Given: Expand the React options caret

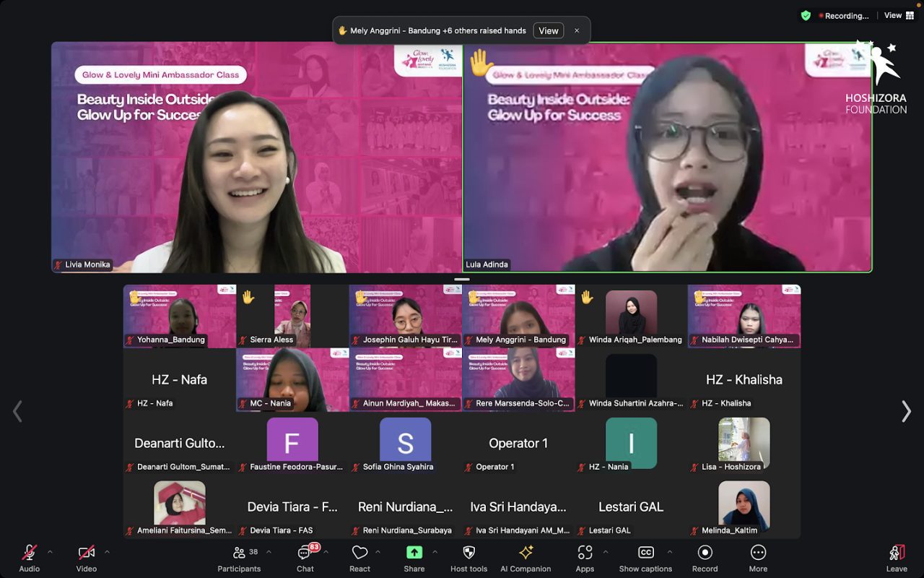Looking at the screenshot, I should [x=378, y=553].
